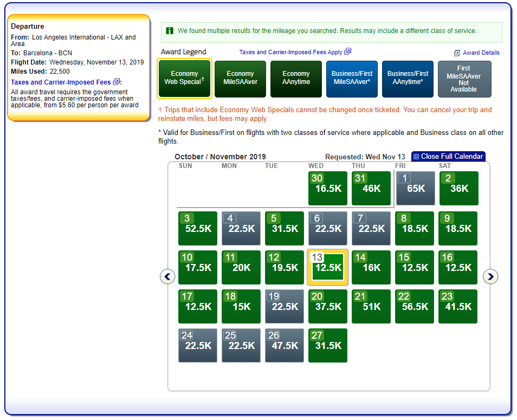Image resolution: width=517 pixels, height=420 pixels.
Task: Click external icon beside Taxes and Carrier-Imposed Fees Apply
Action: click(x=348, y=51)
